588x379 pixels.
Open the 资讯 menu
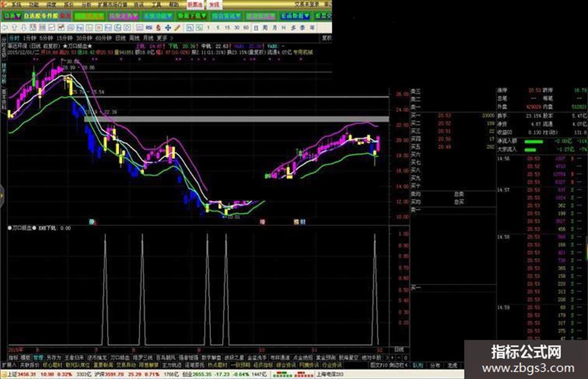[x=139, y=5]
